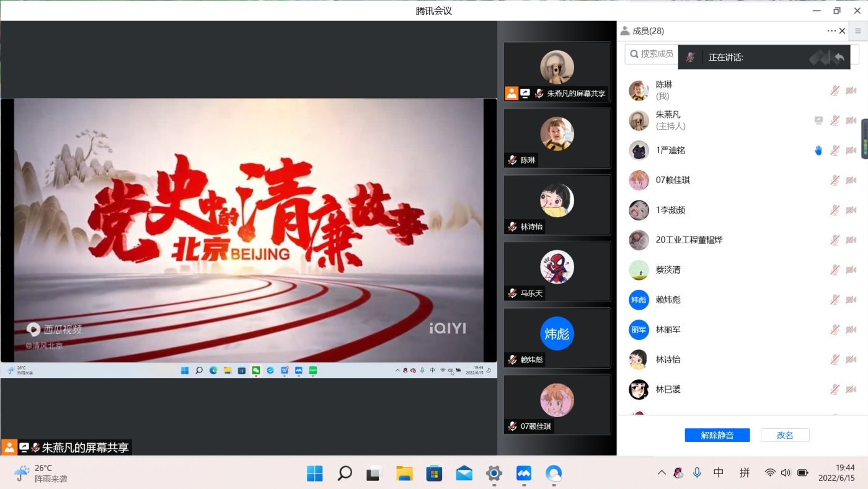The height and width of the screenshot is (489, 868).
Task: Toggle the camera icon for 陈琳 (我)
Action: [851, 91]
